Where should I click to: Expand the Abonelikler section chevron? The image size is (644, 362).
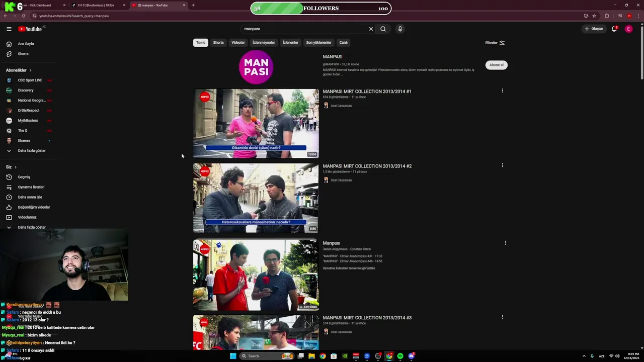click(x=30, y=70)
